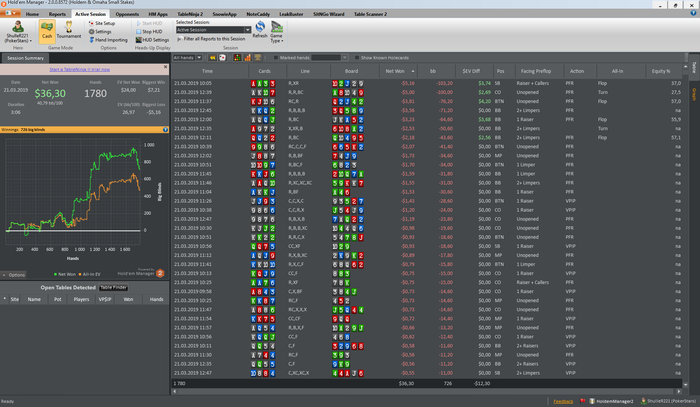
Task: Open Hand Importing options
Action: pos(108,40)
